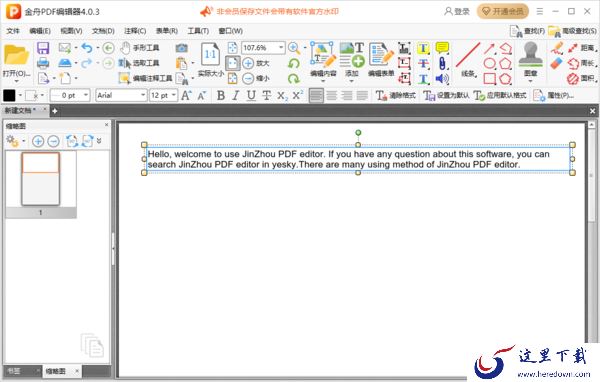
Task: Click Clear Format (清除格式) button
Action: pyautogui.click(x=396, y=95)
